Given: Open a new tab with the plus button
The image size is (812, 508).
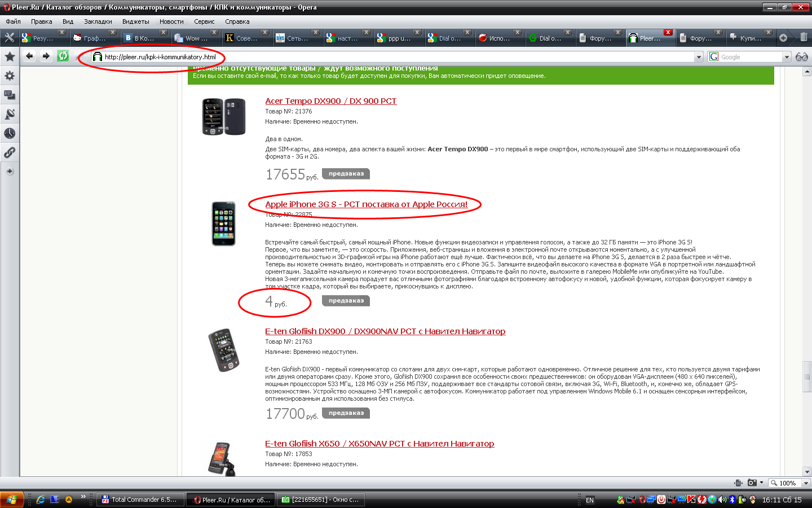Looking at the screenshot, I should click(x=783, y=38).
